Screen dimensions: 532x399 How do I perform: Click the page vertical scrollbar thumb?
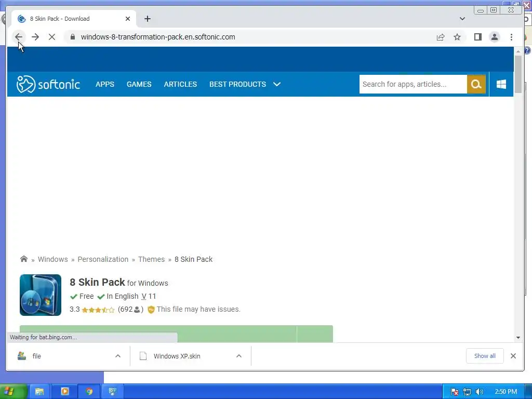click(x=518, y=74)
